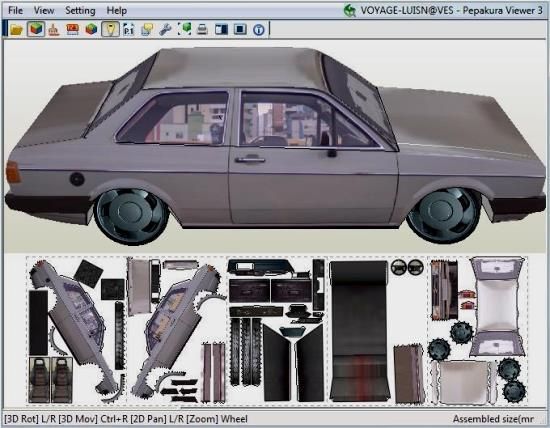This screenshot has width=550, height=428.
Task: Click the 'Assembled size' status bar text
Action: (x=493, y=419)
